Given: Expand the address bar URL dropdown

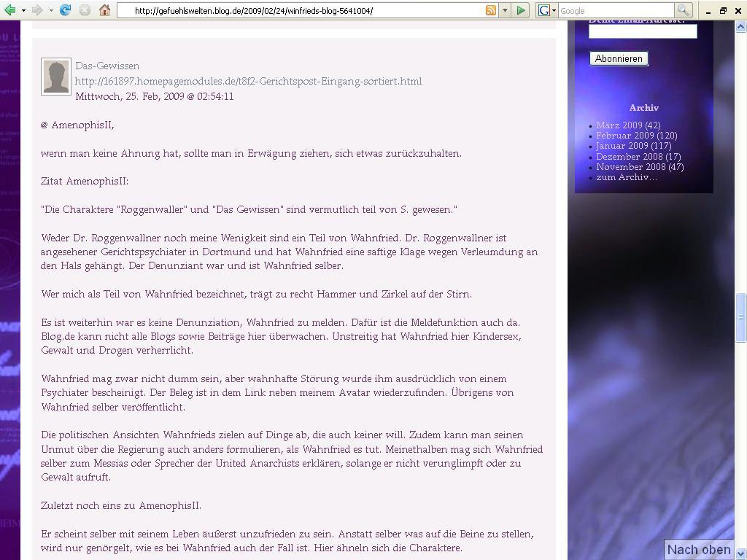Looking at the screenshot, I should (x=504, y=10).
